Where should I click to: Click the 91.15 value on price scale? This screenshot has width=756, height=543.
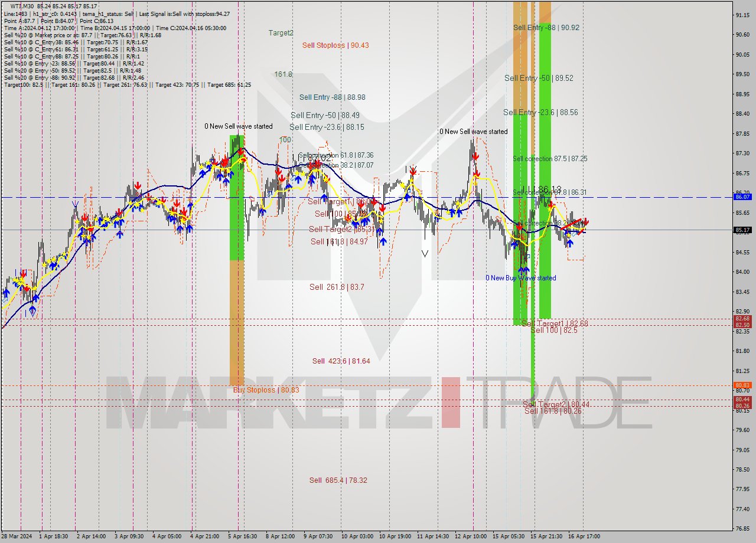pos(742,15)
